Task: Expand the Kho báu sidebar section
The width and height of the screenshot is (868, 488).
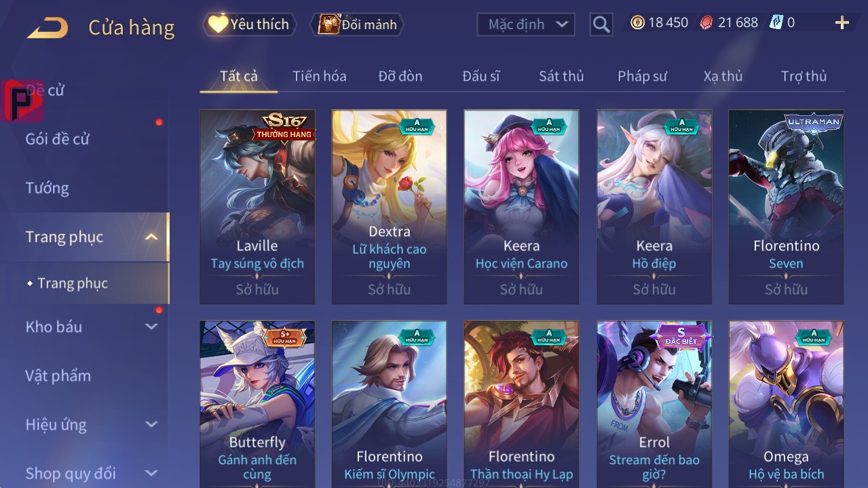Action: pyautogui.click(x=151, y=326)
